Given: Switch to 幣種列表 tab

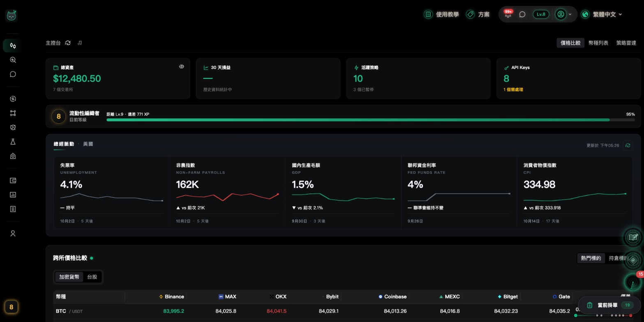Looking at the screenshot, I should 598,43.
